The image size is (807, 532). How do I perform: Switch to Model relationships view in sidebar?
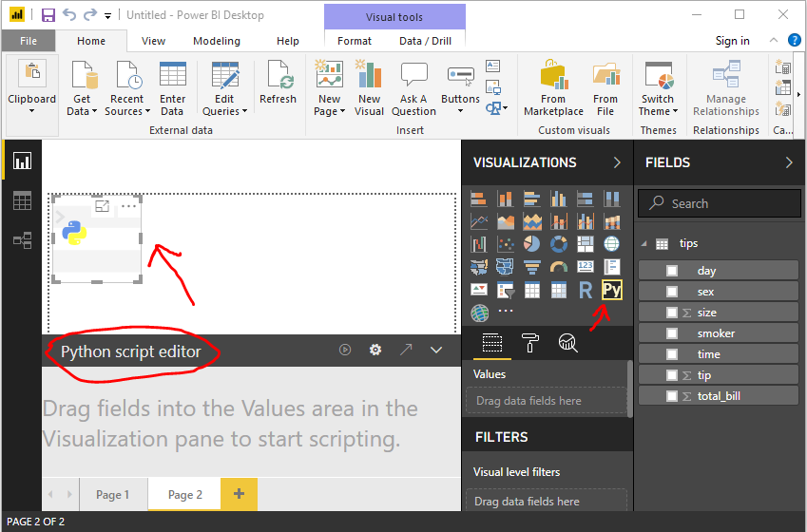click(x=22, y=240)
